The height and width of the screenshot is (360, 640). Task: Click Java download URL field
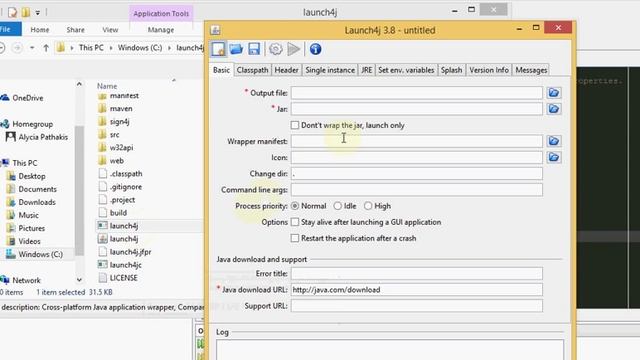tap(417, 290)
